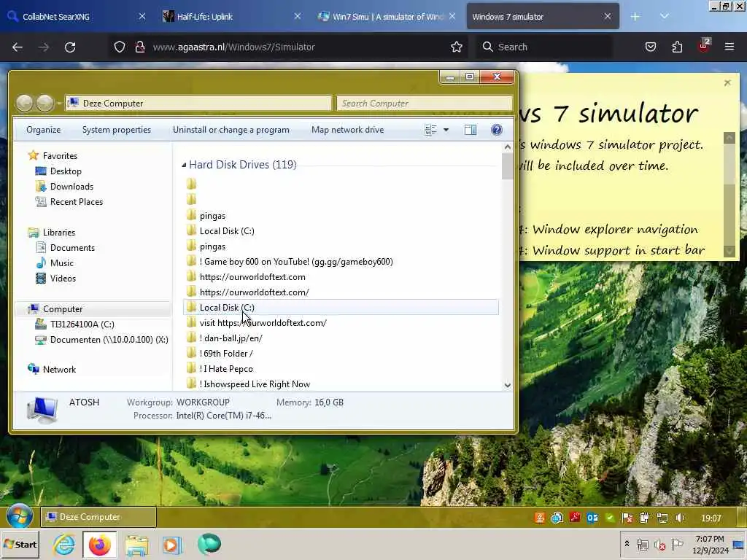Switch to the CollabNet SearXNG tab
Screen dimensions: 747x560
pos(76,16)
